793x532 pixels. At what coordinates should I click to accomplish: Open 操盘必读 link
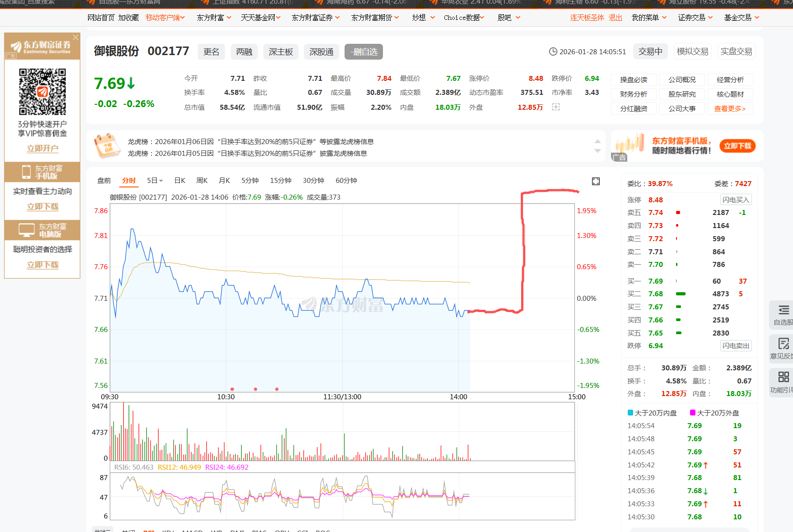coord(634,80)
